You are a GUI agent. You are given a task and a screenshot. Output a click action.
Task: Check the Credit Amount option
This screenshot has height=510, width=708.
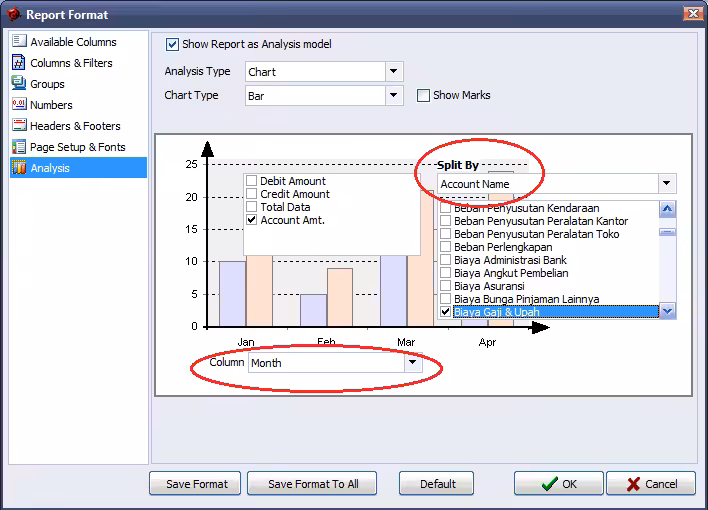pos(252,194)
